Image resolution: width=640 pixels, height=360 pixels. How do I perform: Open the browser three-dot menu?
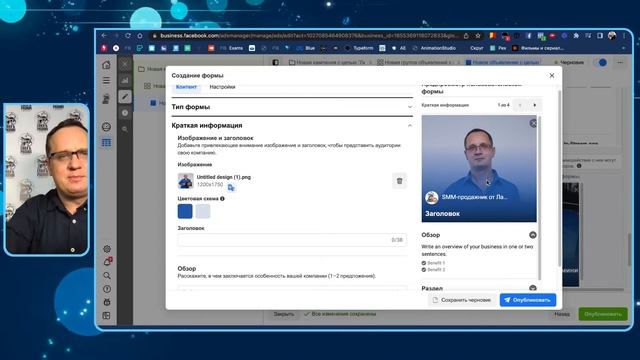point(624,36)
